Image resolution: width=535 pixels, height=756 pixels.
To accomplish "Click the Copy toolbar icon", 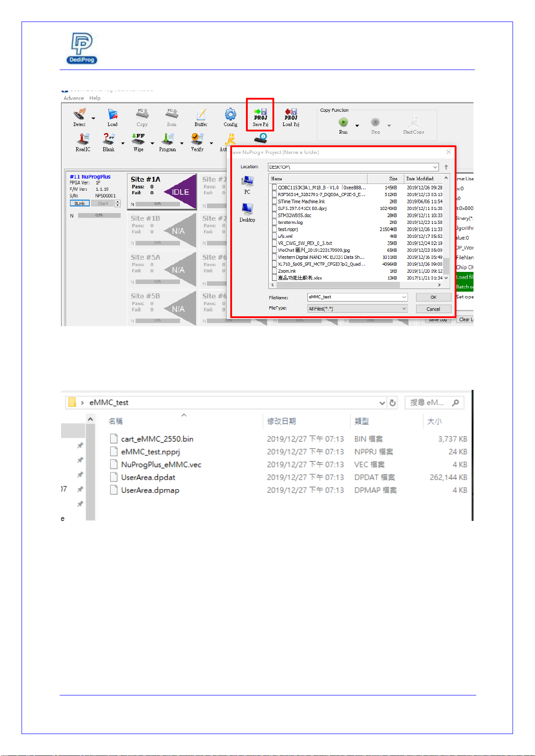I will 142,114.
